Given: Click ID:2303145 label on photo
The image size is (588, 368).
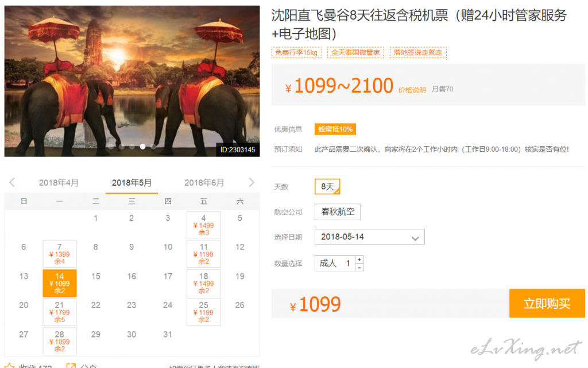Looking at the screenshot, I should point(238,150).
